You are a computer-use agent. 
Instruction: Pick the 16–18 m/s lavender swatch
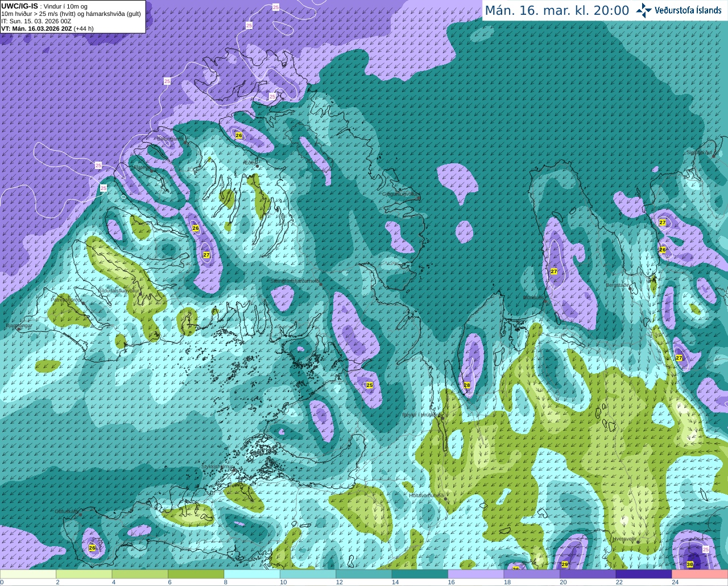tap(477, 574)
